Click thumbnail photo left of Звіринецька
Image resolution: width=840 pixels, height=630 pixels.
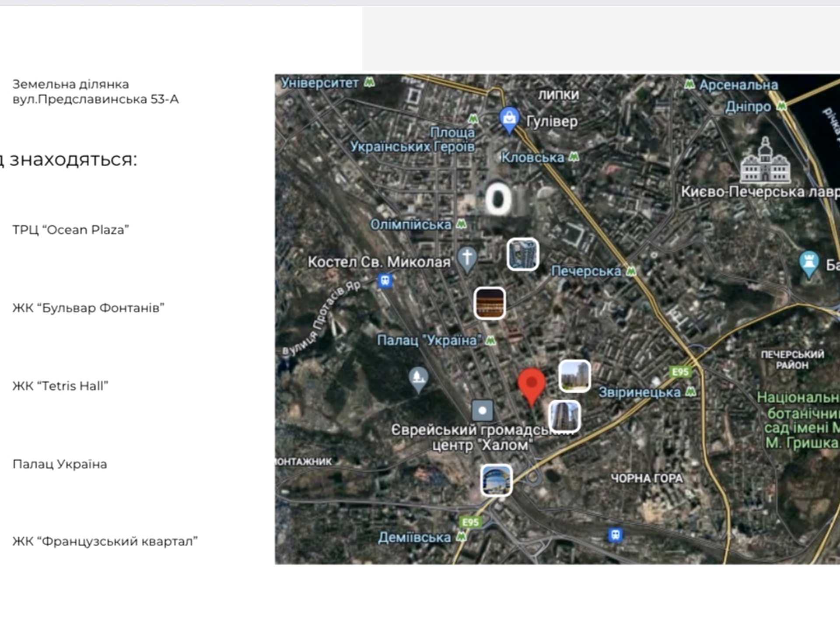pos(574,376)
